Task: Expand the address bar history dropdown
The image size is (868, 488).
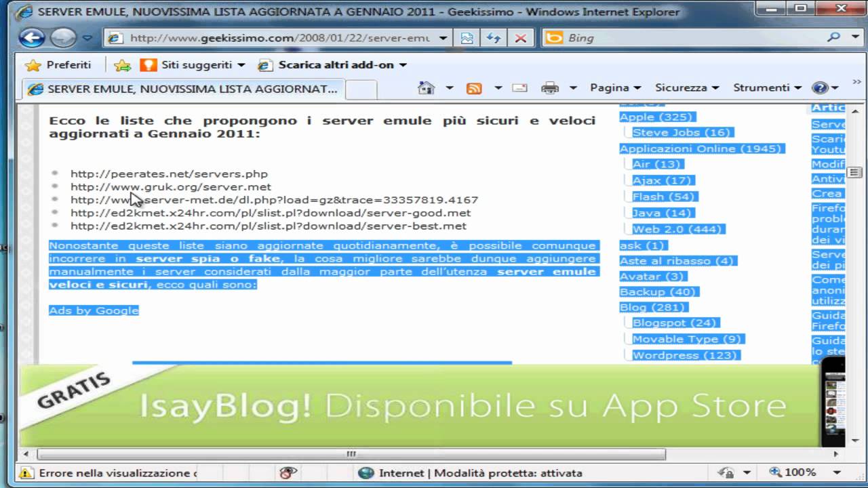Action: tap(443, 39)
